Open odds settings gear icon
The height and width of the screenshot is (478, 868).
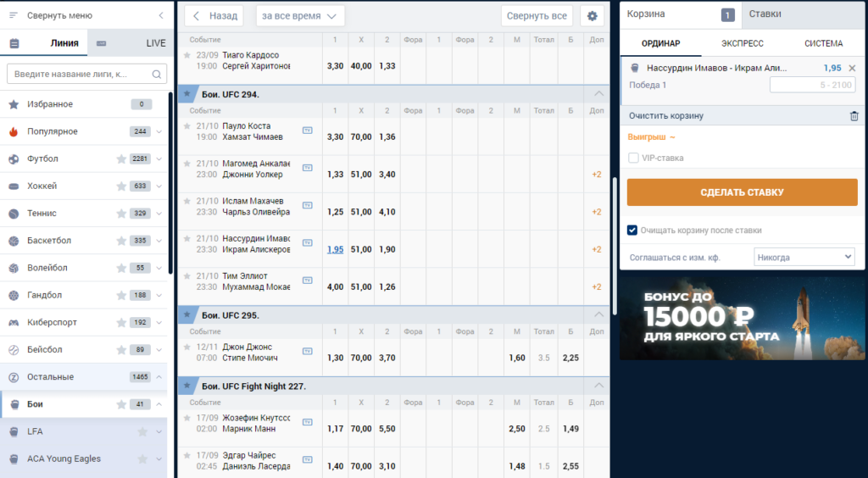click(x=592, y=16)
